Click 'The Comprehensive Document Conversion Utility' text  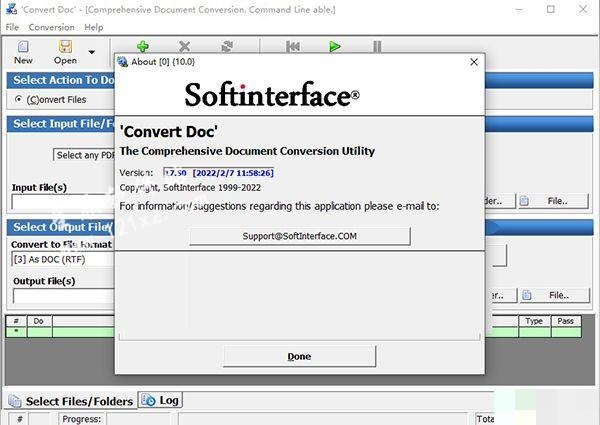pyautogui.click(x=247, y=151)
